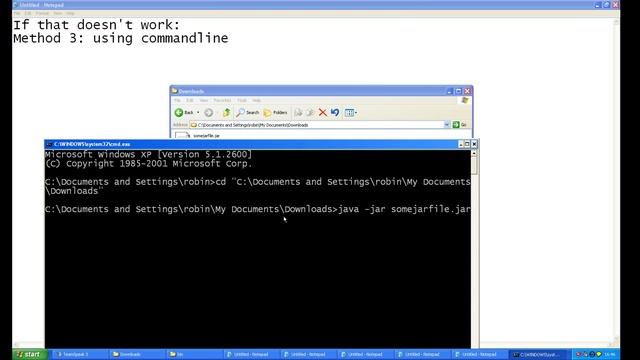The height and width of the screenshot is (360, 640).
Task: Click "Method 3: using commandline" text in Notepad
Action: (120, 38)
